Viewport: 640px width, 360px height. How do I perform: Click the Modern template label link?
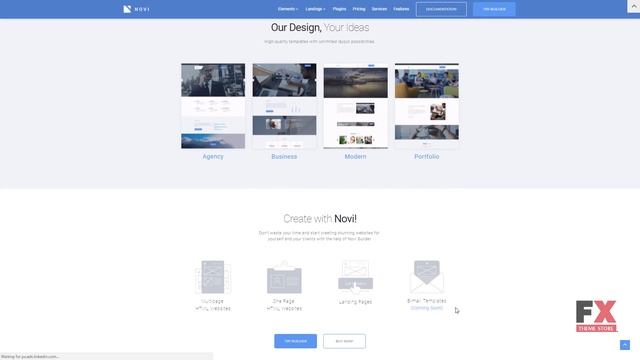356,156
